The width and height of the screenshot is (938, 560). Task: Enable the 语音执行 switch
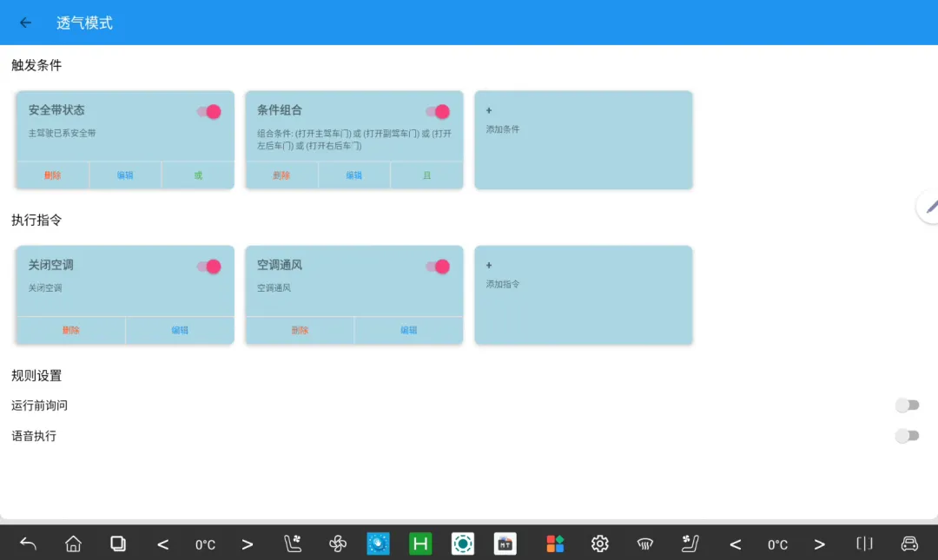pos(907,436)
